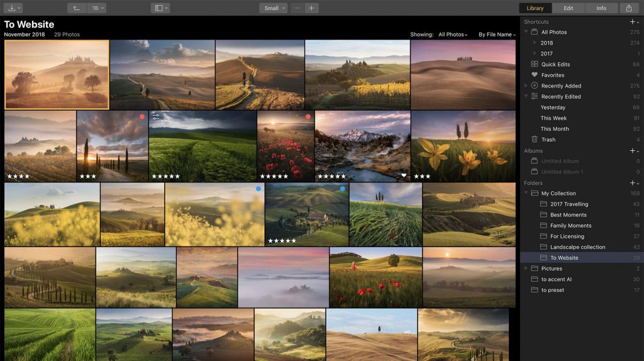Screen dimensions: 644x361
Task: Toggle the heart on the mountain river photo
Action: coord(404,175)
